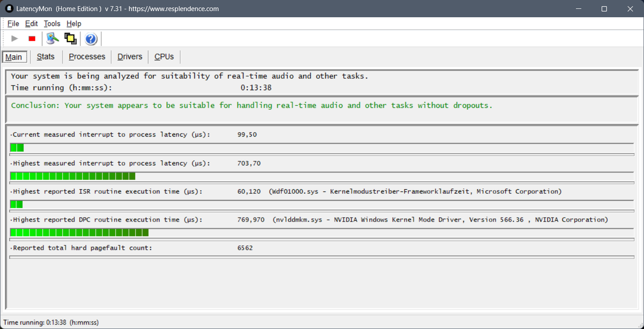Viewport: 644px width, 329px height.
Task: Switch to the Processes tab
Action: pyautogui.click(x=87, y=57)
